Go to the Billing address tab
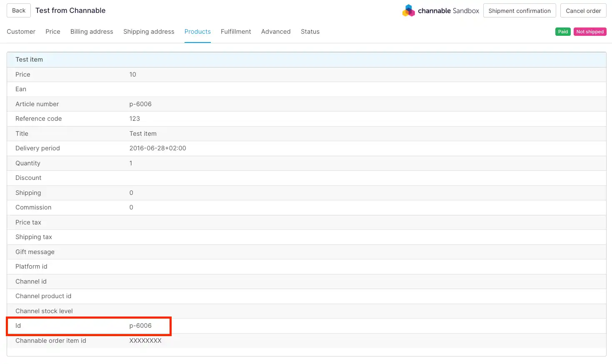The width and height of the screenshot is (612, 364). pos(92,32)
